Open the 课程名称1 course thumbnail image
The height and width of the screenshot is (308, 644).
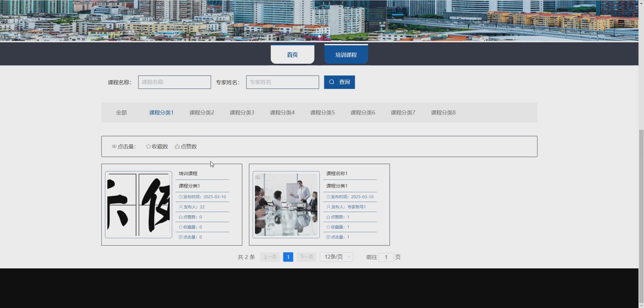(285, 204)
